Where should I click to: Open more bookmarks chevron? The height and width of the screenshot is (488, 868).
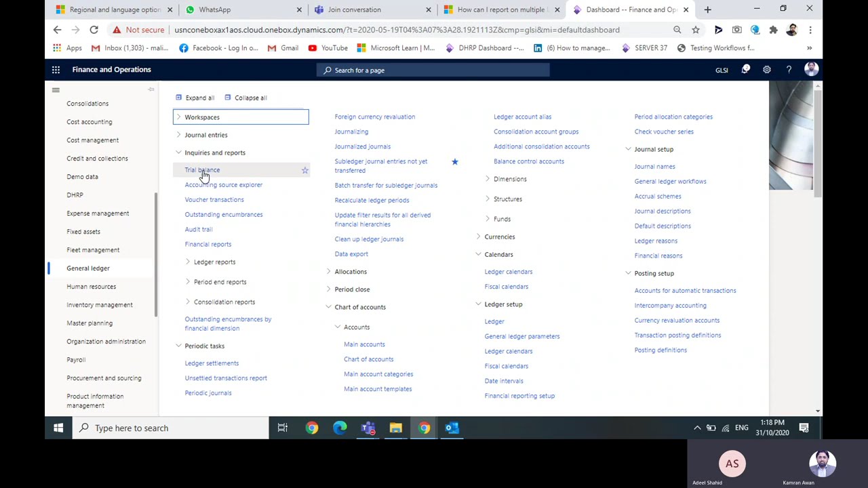tap(809, 48)
